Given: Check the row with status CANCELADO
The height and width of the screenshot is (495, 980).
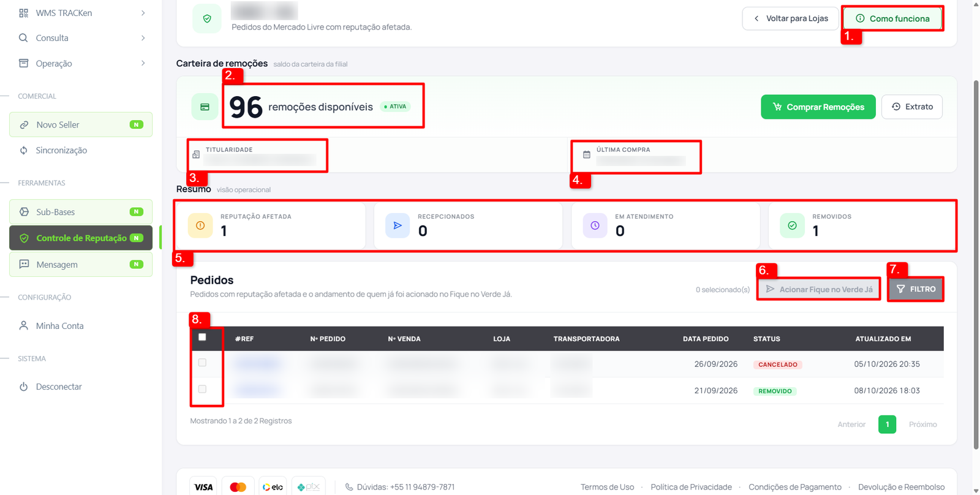Looking at the screenshot, I should (202, 363).
